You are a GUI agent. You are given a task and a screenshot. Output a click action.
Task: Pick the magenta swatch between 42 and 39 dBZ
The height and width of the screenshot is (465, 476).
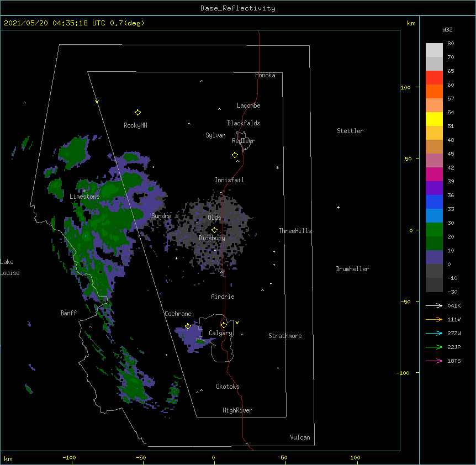[x=434, y=174]
